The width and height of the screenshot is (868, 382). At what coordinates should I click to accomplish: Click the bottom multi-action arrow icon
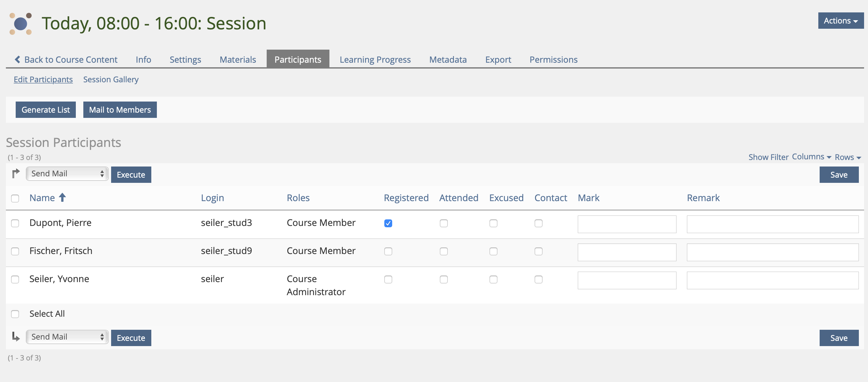click(16, 336)
